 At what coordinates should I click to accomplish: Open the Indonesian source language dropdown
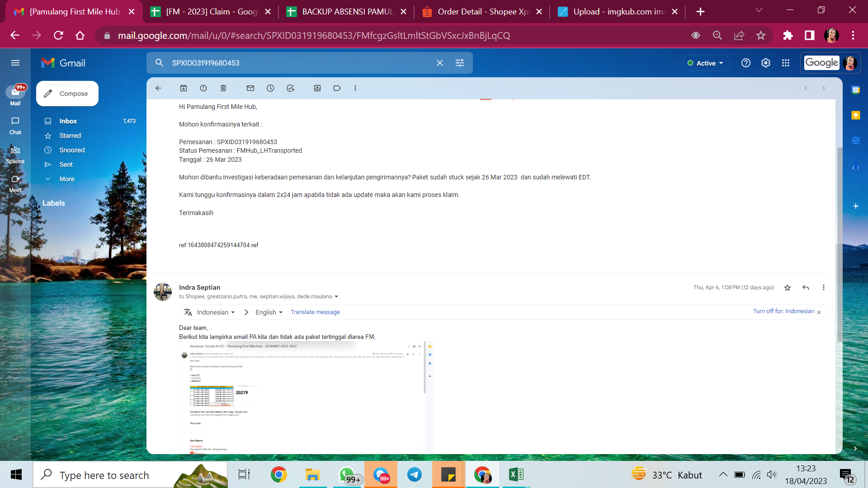tap(216, 312)
